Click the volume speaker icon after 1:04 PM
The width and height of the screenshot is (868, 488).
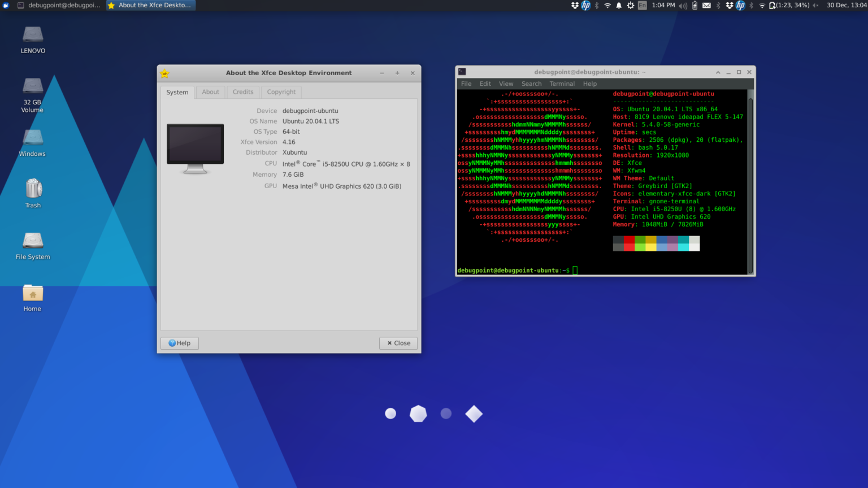pos(683,6)
